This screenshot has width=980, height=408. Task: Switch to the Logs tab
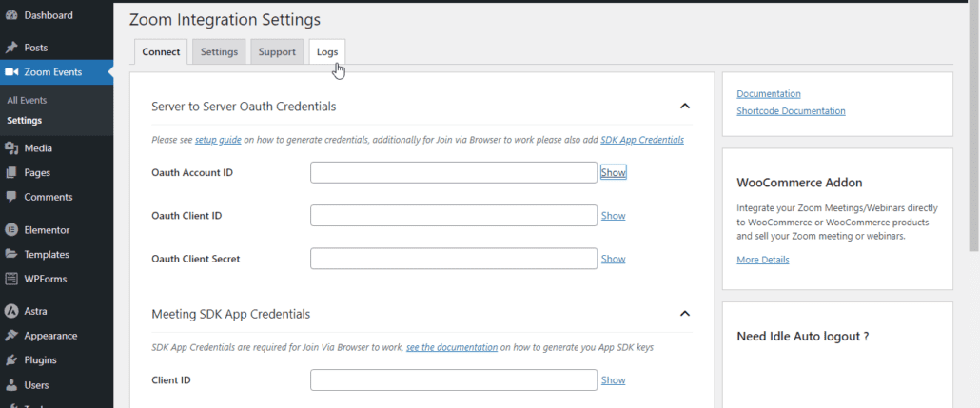click(x=327, y=52)
